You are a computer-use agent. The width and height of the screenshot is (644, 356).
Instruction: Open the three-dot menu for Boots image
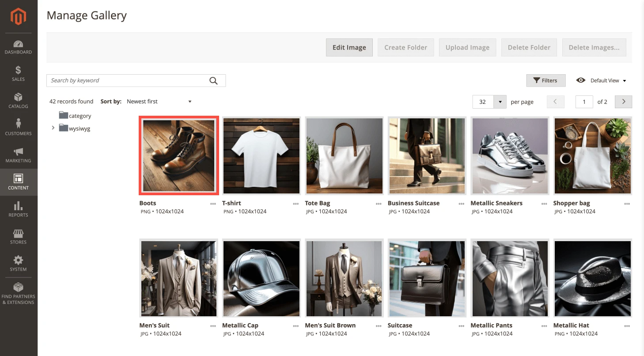coord(212,204)
